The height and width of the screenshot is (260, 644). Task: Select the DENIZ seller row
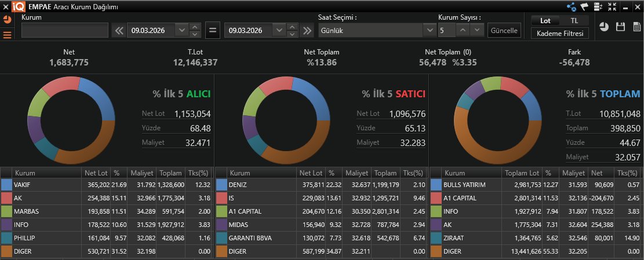click(x=322, y=185)
